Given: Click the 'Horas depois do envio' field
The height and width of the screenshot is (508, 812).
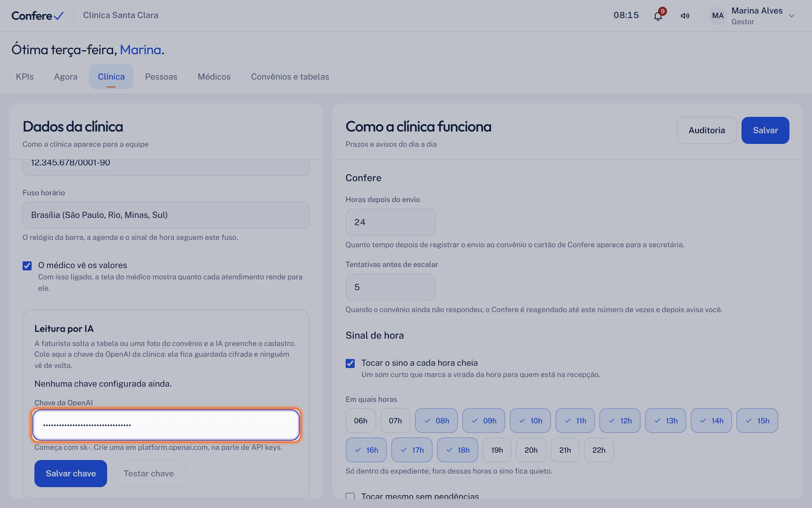Looking at the screenshot, I should [390, 222].
